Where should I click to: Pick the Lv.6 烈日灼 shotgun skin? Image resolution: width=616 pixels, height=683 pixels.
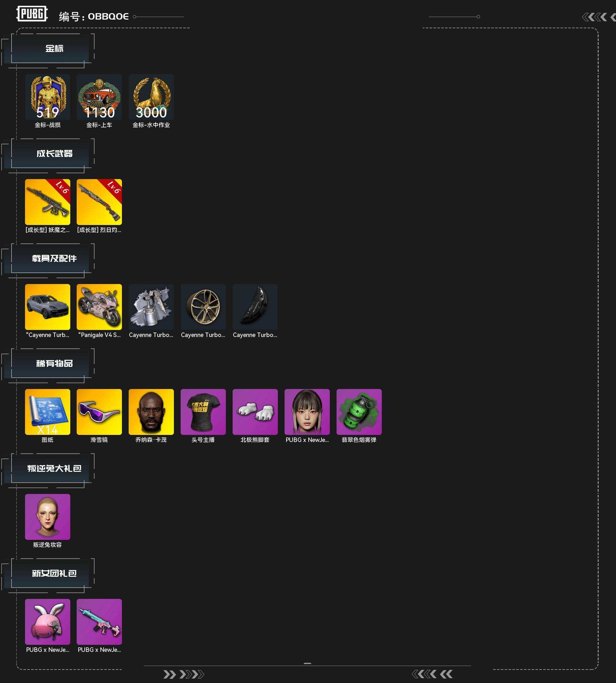(x=99, y=202)
